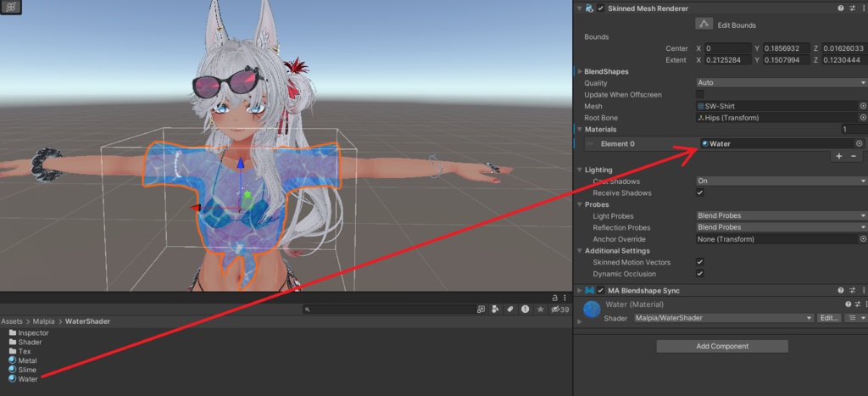Collapse the Lighting section
The image size is (868, 396).
pos(580,170)
